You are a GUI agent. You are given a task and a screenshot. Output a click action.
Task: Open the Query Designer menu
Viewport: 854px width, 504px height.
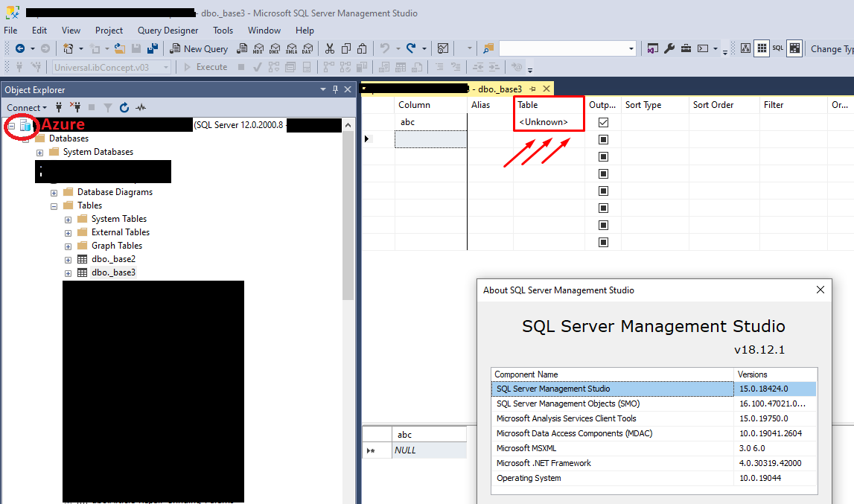click(x=168, y=31)
